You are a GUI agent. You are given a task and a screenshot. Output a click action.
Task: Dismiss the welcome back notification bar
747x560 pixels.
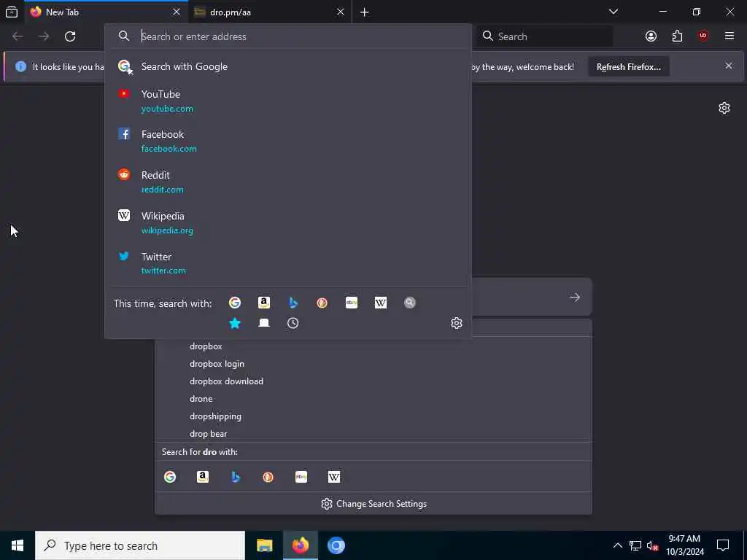click(x=729, y=66)
